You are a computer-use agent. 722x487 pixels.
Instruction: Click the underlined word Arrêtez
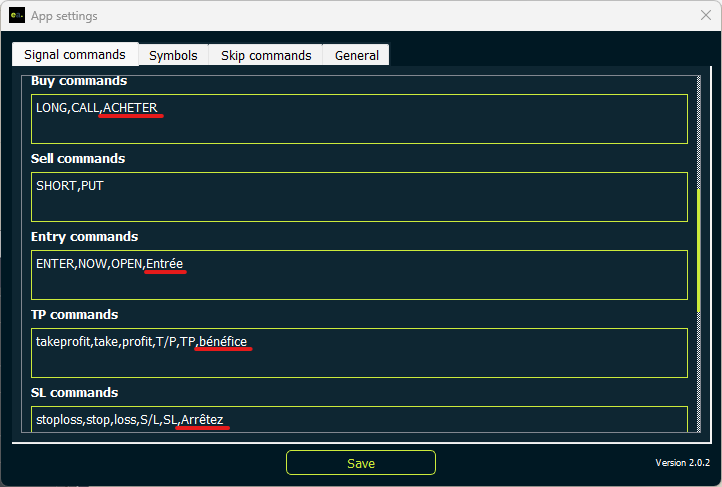[203, 419]
